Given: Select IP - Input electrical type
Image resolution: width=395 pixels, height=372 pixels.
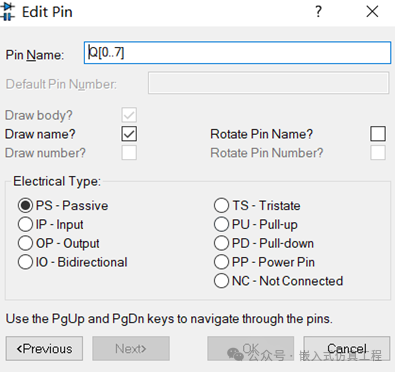Looking at the screenshot, I should click(25, 224).
